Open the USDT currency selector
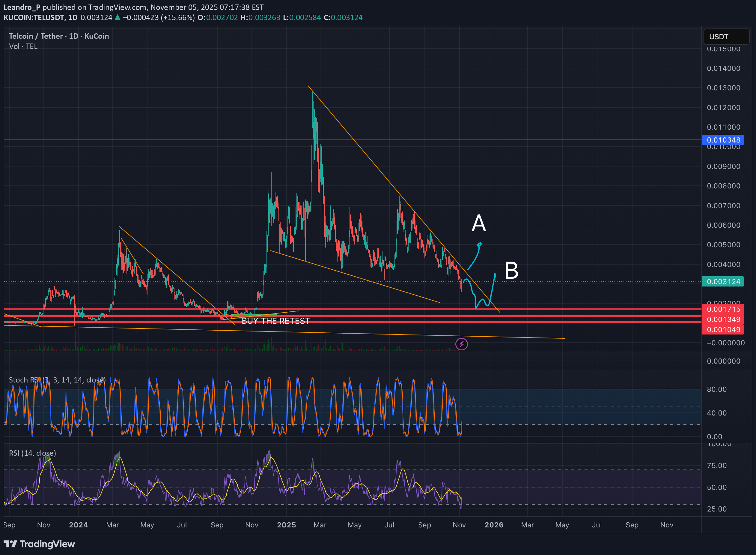 (x=726, y=37)
